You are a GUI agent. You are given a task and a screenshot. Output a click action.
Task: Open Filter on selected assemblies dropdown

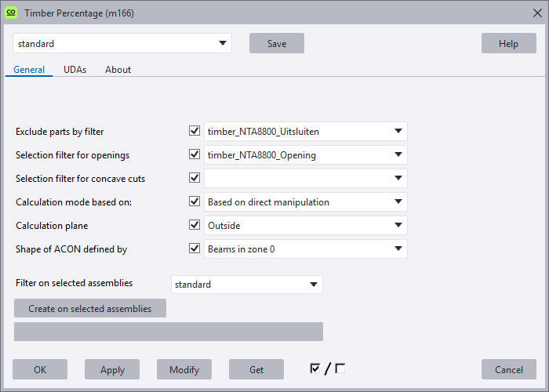click(314, 284)
